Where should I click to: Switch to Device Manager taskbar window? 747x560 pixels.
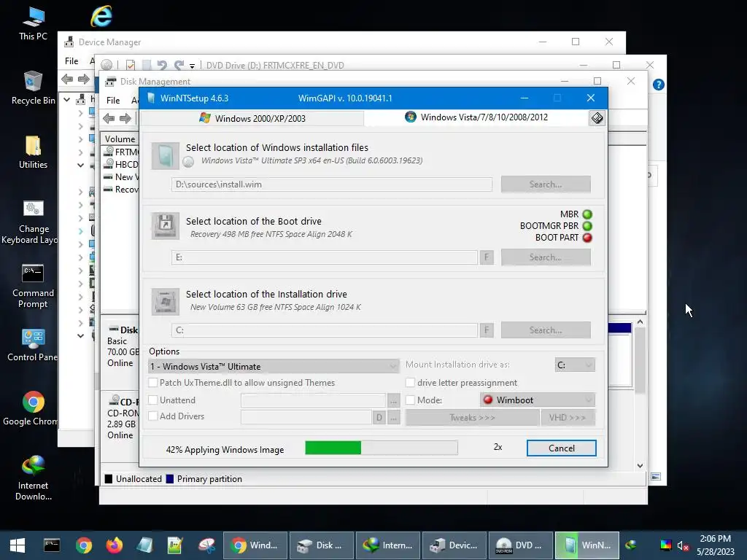pyautogui.click(x=454, y=545)
